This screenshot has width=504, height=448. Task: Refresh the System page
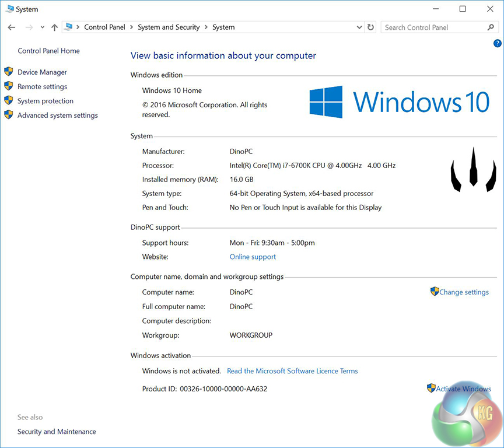370,27
